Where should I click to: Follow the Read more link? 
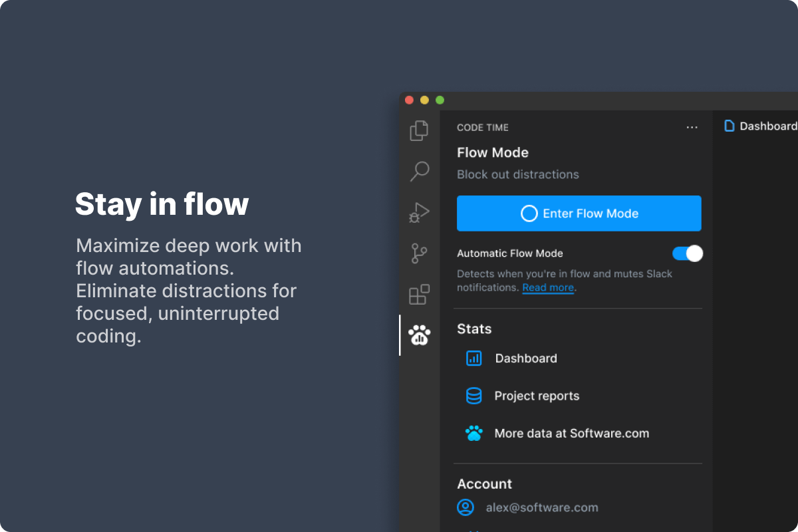coord(548,288)
